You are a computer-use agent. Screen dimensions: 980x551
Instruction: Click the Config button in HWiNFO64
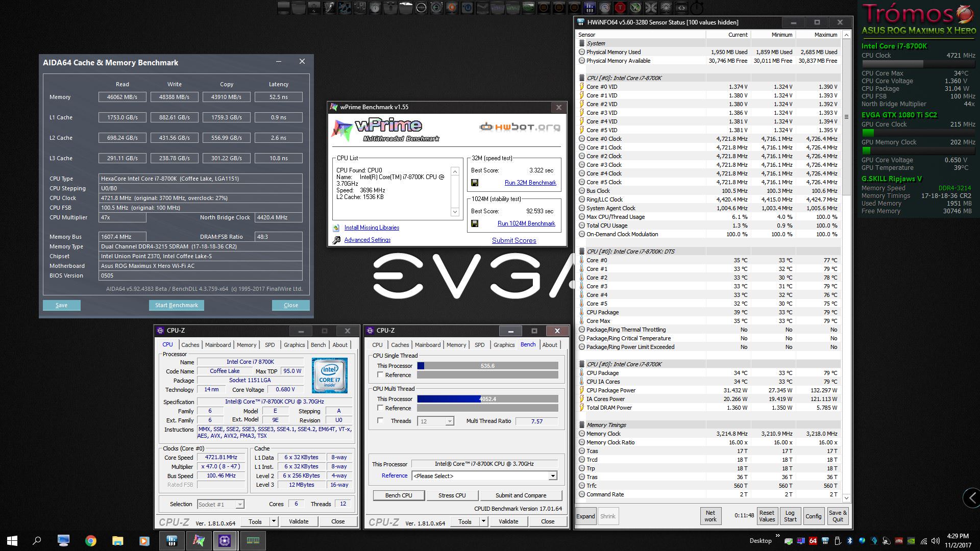[x=814, y=516]
